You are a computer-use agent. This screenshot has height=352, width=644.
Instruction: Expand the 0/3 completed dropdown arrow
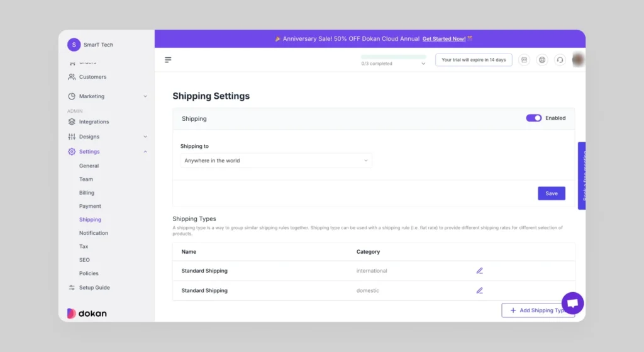point(423,64)
